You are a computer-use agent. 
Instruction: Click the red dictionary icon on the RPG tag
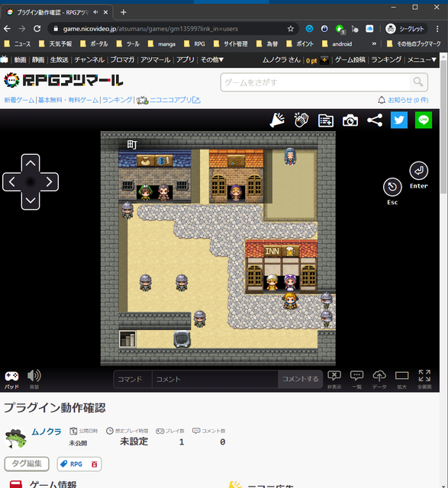coord(94,464)
